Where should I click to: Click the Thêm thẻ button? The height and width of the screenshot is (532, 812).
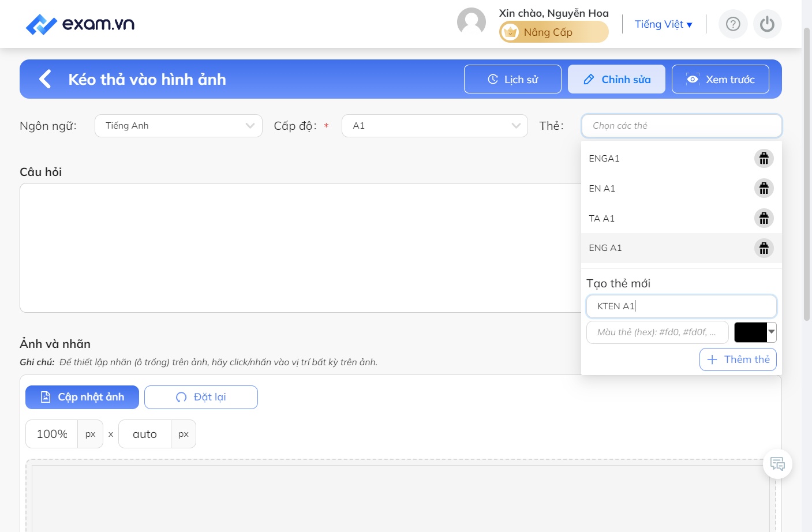[738, 359]
